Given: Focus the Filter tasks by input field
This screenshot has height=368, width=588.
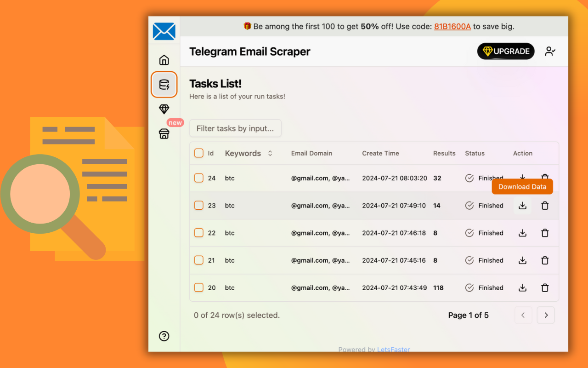Looking at the screenshot, I should [235, 128].
